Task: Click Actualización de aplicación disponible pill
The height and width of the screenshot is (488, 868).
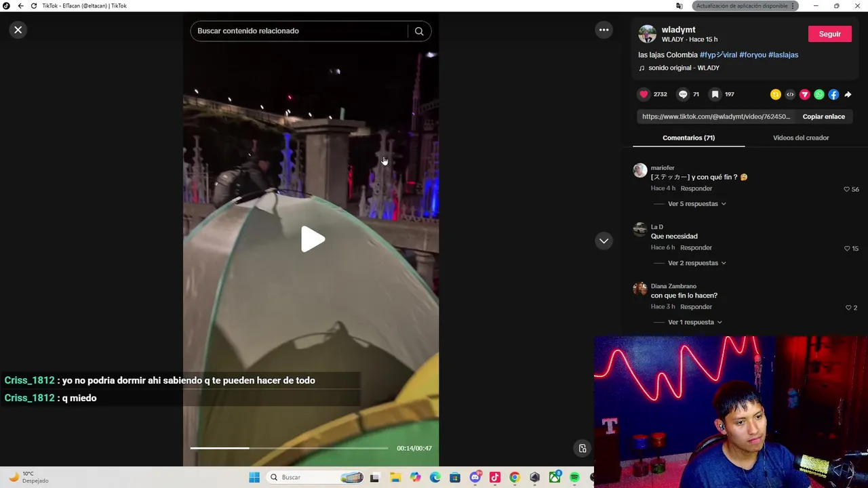Action: (x=745, y=5)
